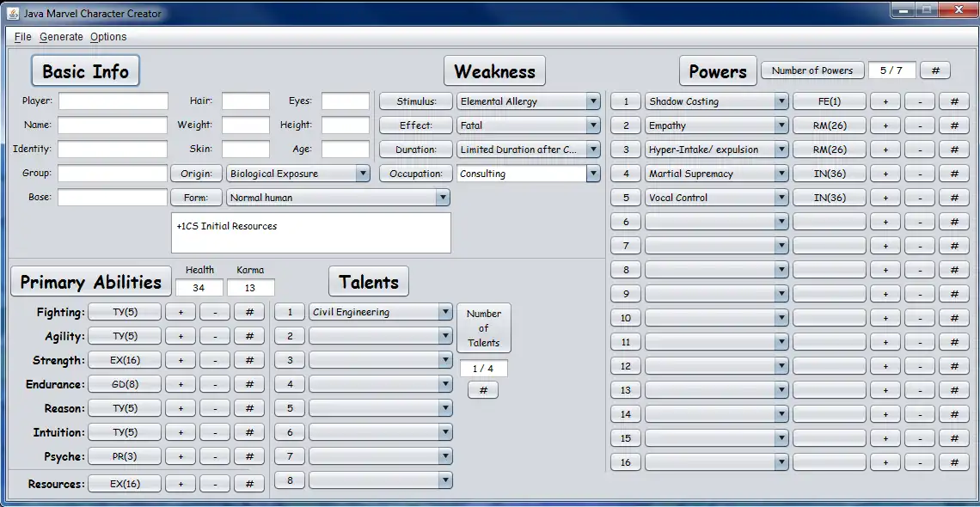
Task: Open the Generate menu
Action: (x=61, y=37)
